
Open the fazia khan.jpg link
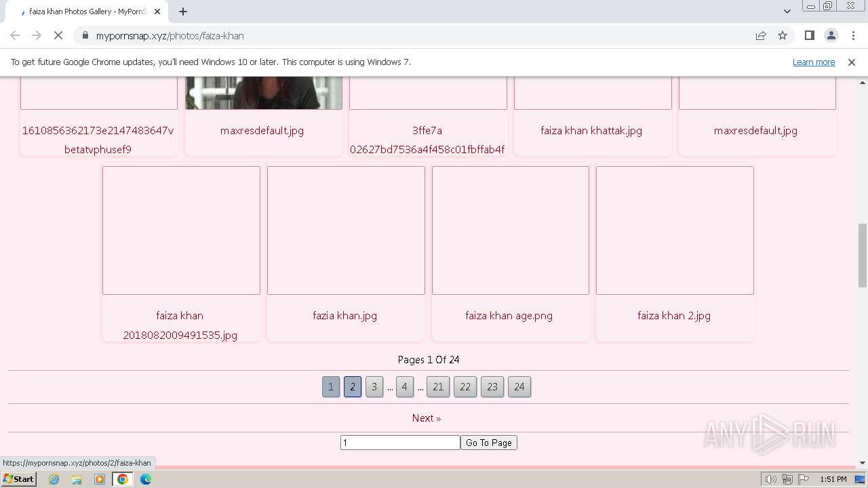345,316
